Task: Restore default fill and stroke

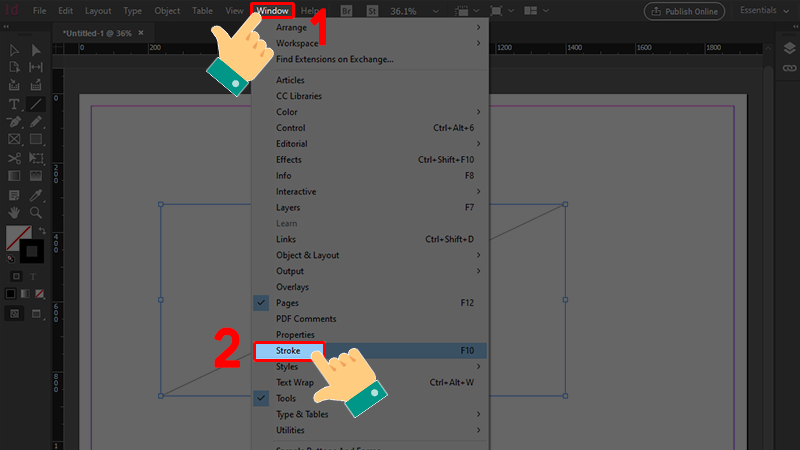Action: [10, 259]
